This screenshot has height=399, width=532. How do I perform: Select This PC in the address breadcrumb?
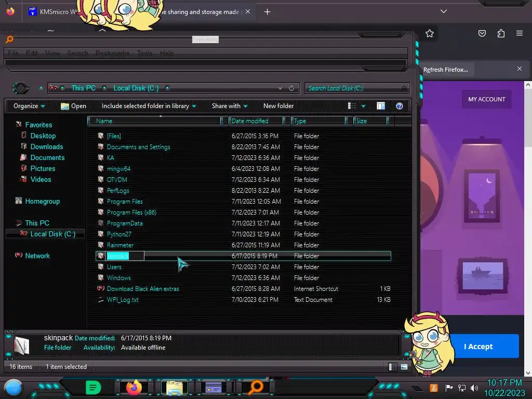(x=83, y=88)
